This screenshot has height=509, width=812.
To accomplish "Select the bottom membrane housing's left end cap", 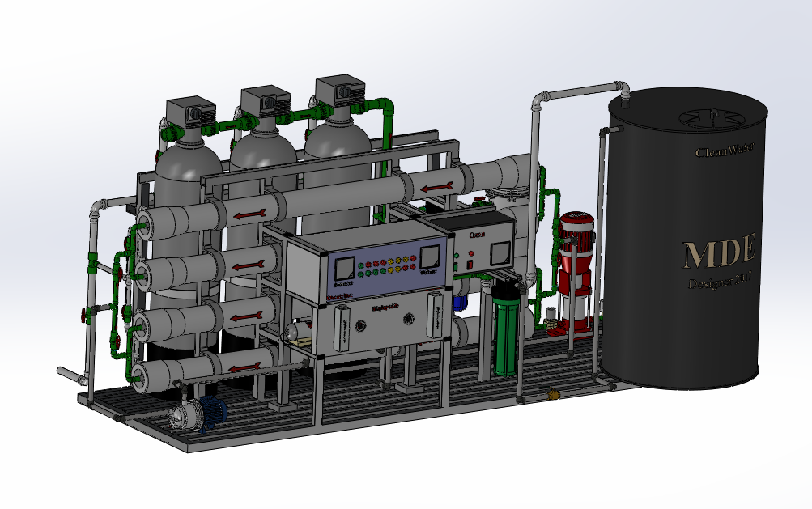I will tap(138, 378).
